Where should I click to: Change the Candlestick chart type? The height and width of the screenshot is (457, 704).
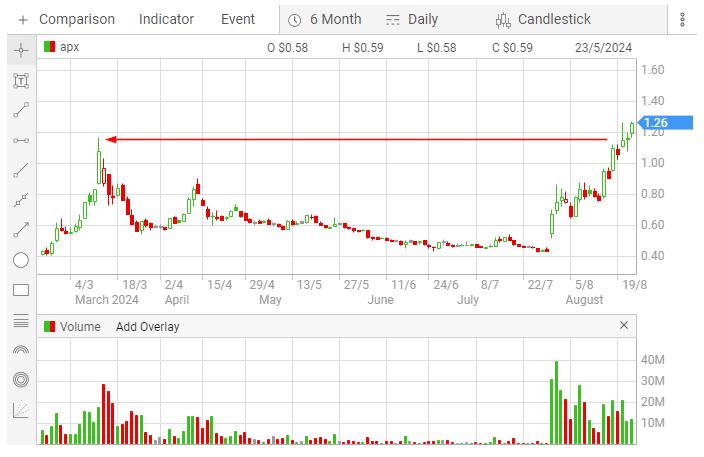pos(543,19)
